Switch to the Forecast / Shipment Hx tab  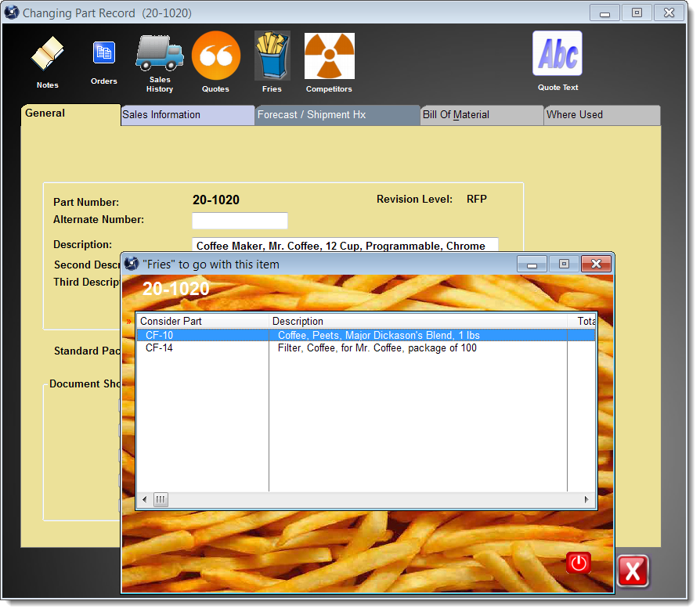point(338,115)
